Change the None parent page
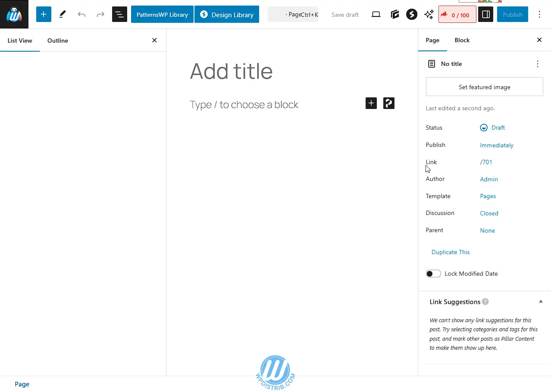Image resolution: width=551 pixels, height=392 pixels. pyautogui.click(x=487, y=230)
